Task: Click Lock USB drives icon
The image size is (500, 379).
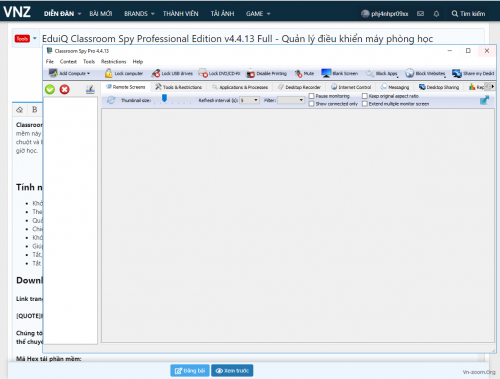Action: click(x=156, y=73)
